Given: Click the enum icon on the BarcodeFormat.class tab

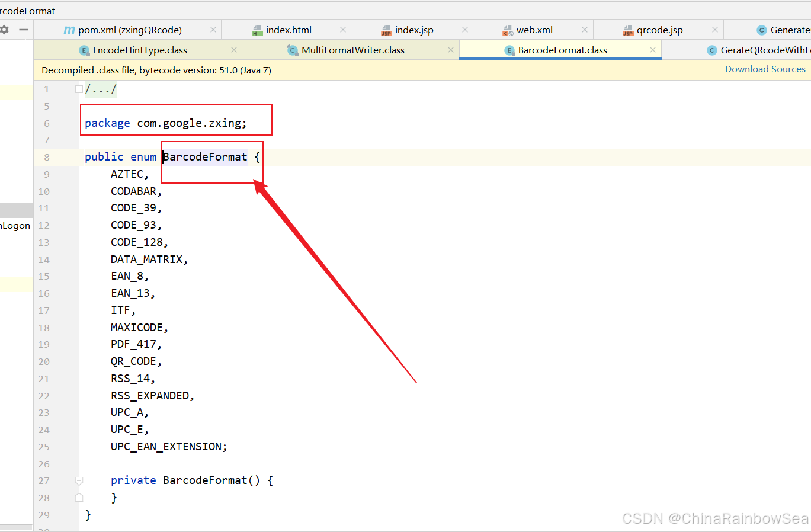Looking at the screenshot, I should (x=509, y=50).
